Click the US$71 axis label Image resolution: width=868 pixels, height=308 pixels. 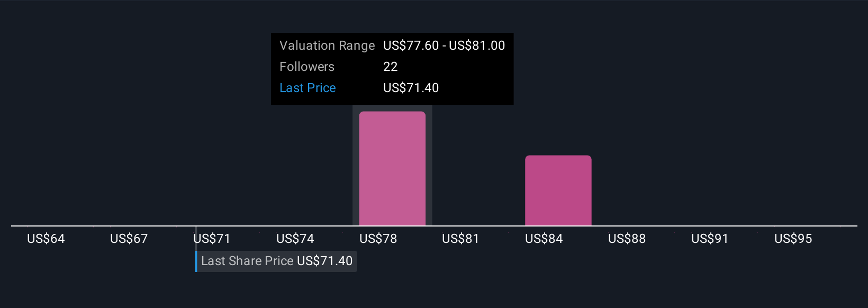[212, 239]
